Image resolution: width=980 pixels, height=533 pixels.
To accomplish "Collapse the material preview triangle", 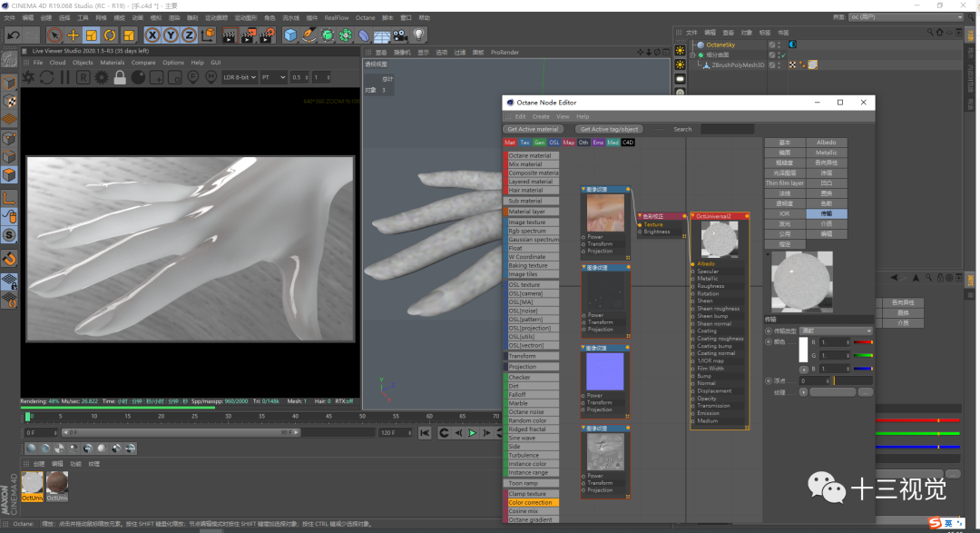I will (768, 254).
